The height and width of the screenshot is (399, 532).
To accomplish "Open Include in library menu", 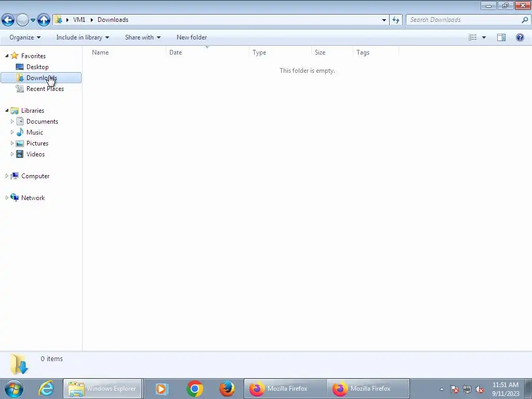I will (x=83, y=37).
